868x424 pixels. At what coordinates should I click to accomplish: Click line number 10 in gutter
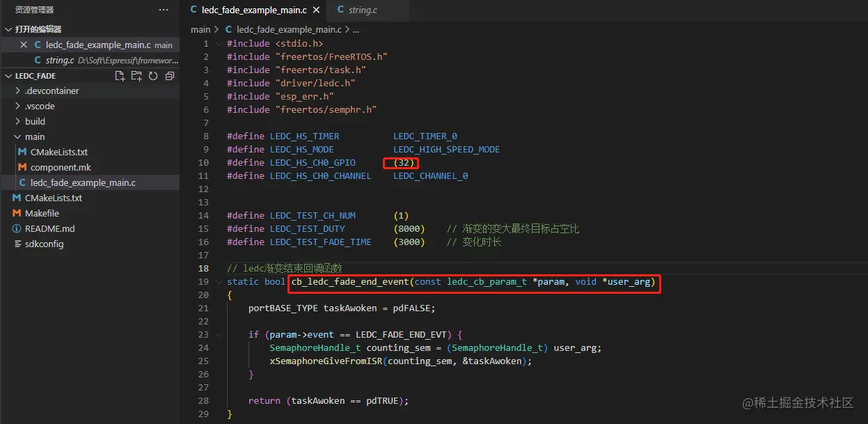click(x=203, y=163)
